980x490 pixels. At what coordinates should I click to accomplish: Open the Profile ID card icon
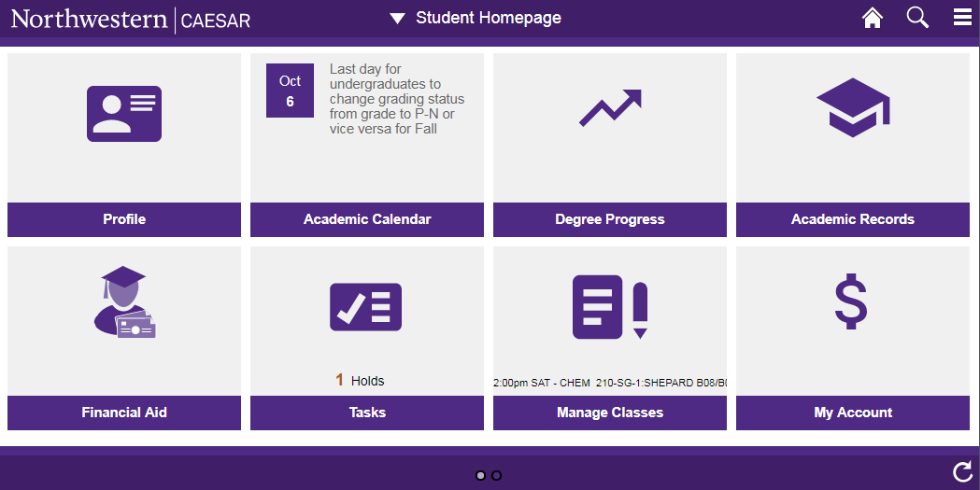123,114
